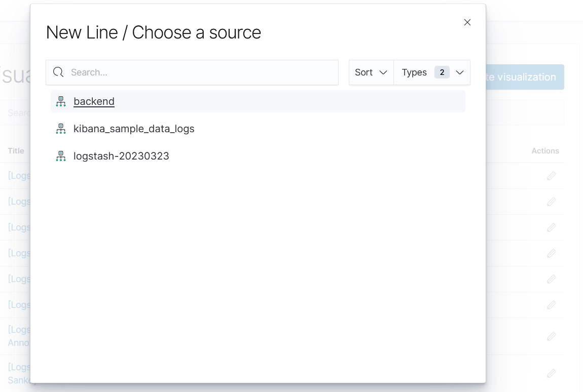Choose kibana_sample_data_logs as the source
The width and height of the screenshot is (583, 392).
click(134, 129)
